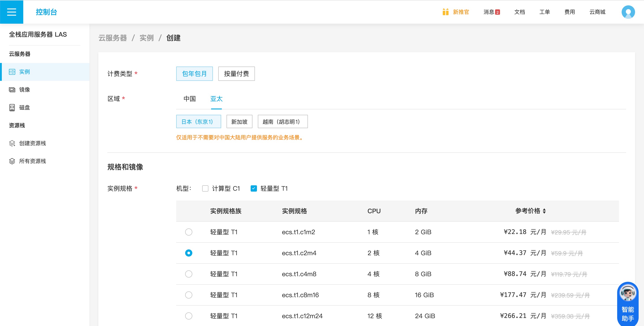644x326 pixels.
Task: Enable the 计算型 C1 checkbox
Action: [x=205, y=188]
